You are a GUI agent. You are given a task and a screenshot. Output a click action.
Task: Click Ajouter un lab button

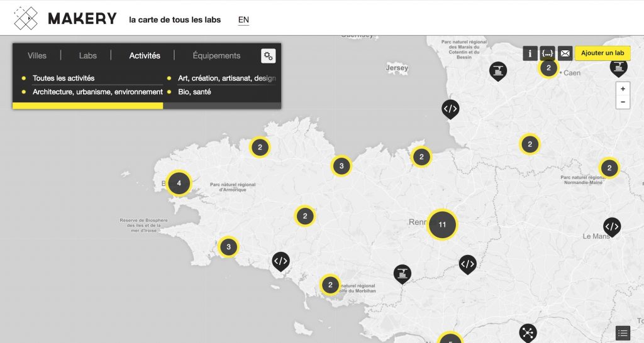pos(602,53)
